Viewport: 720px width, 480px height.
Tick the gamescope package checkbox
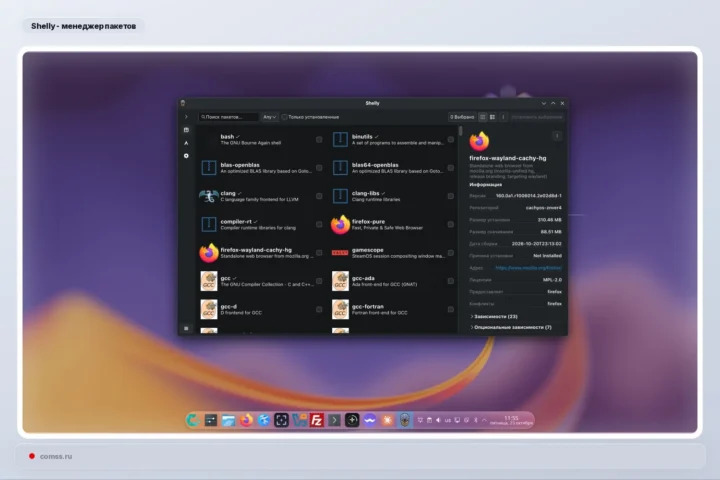click(x=450, y=253)
